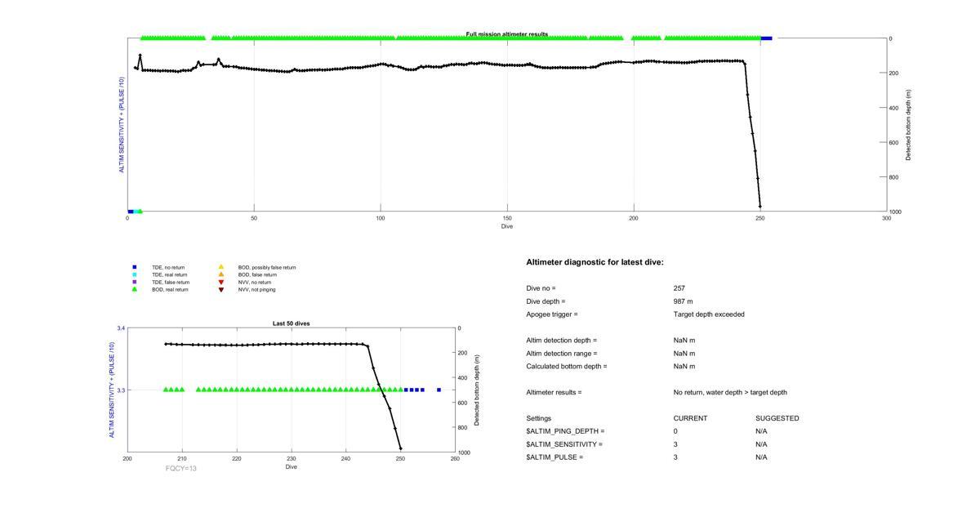This screenshot has width=980, height=508.
Task: Click the "Settings" column header
Action: pos(539,419)
